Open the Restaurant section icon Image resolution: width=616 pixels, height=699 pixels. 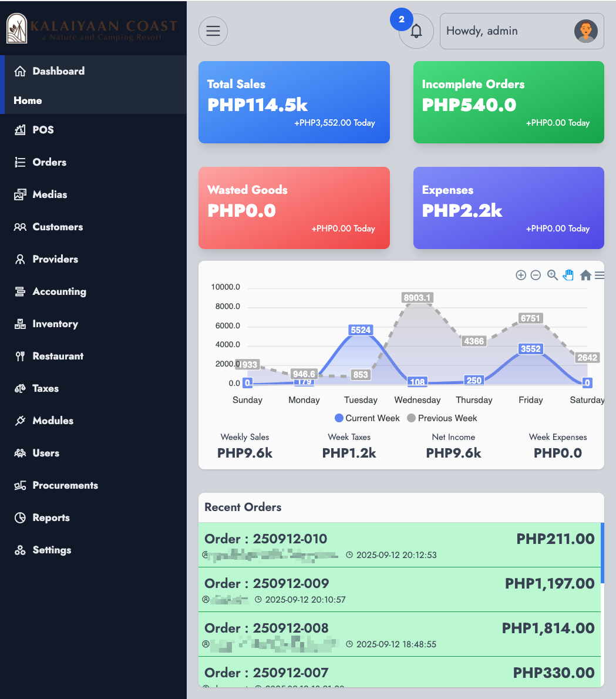tap(20, 356)
